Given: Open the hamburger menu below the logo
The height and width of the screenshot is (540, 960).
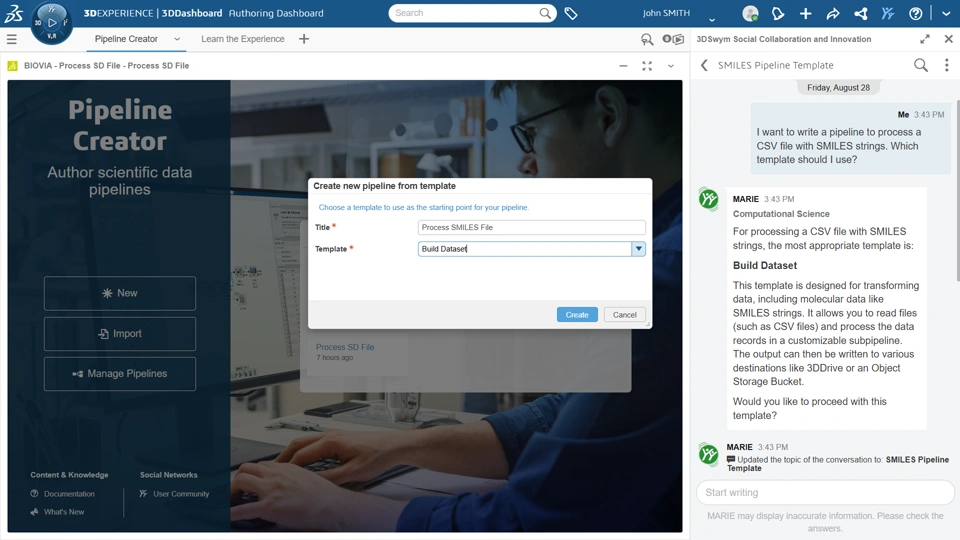Looking at the screenshot, I should pyautogui.click(x=12, y=39).
